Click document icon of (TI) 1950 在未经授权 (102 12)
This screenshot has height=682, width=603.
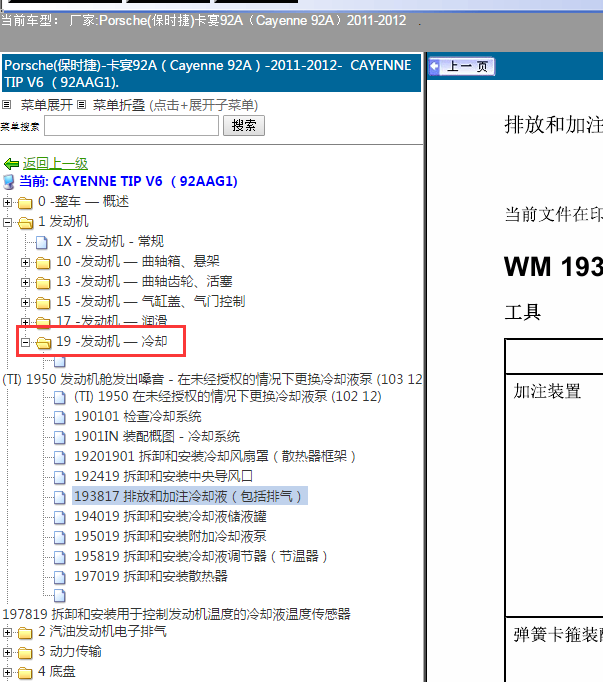(60, 397)
